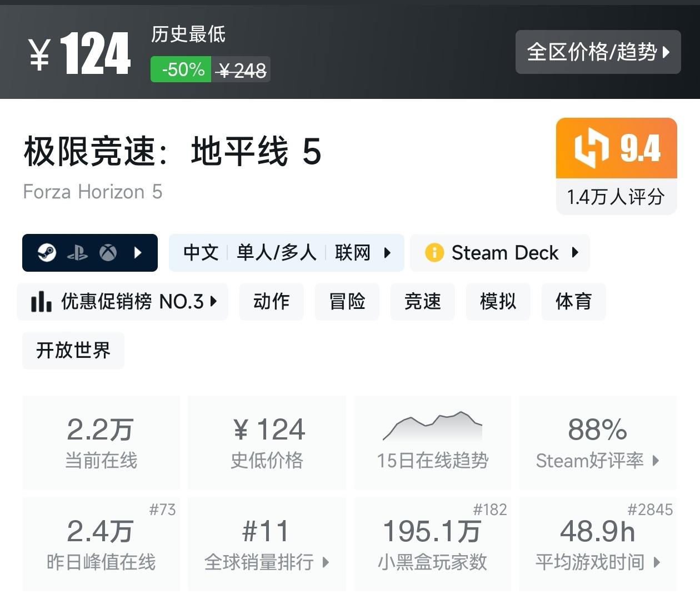700x594 pixels.
Task: View the 15日在线趋势 chart
Action: tap(433, 442)
